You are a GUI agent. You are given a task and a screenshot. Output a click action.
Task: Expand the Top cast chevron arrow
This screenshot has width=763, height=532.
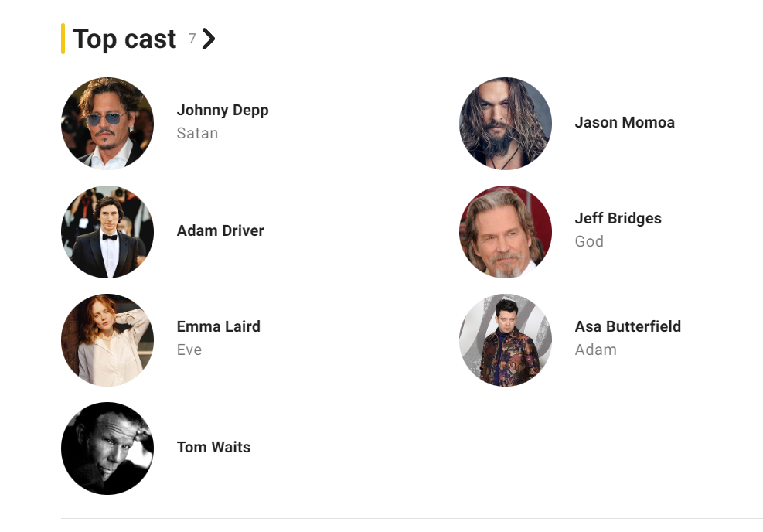208,39
